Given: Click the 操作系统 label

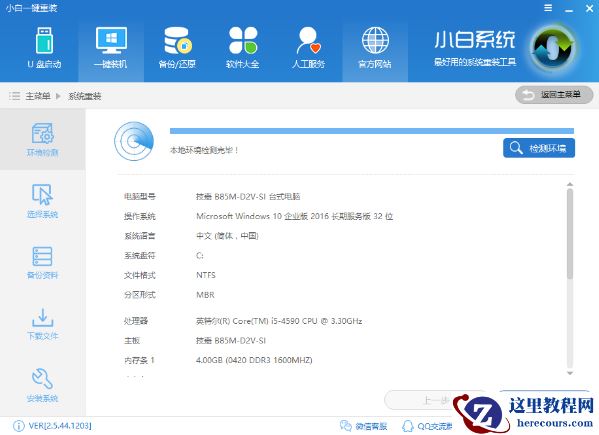Looking at the screenshot, I should point(139,217).
